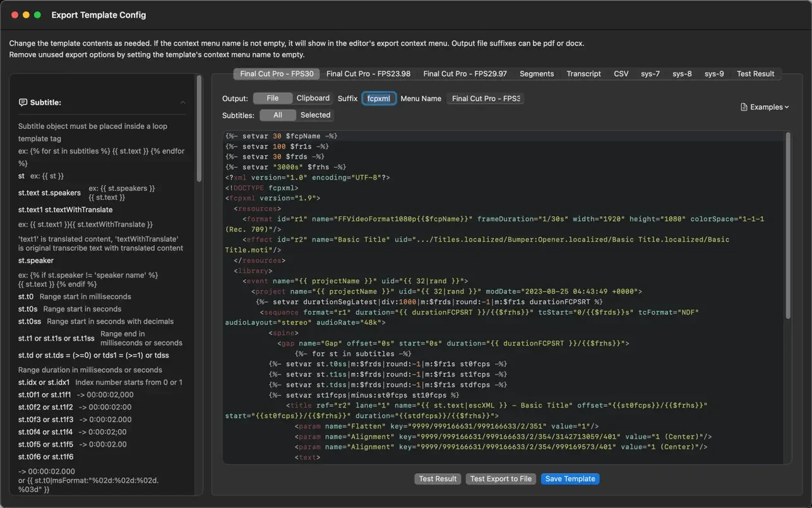812x508 pixels.
Task: Switch to Final Cut Pro - FPS29.97 tab
Action: click(x=465, y=74)
